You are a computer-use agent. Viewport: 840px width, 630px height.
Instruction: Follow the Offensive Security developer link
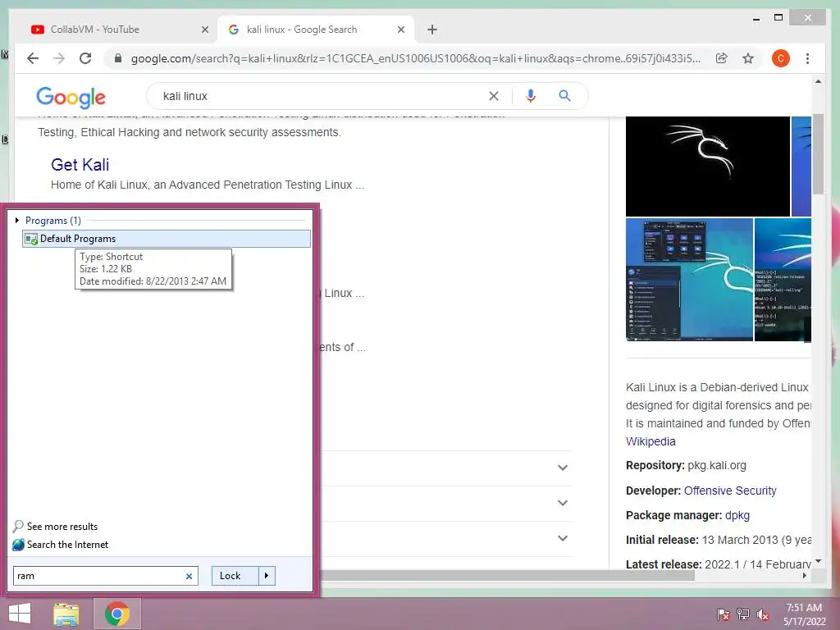[730, 491]
